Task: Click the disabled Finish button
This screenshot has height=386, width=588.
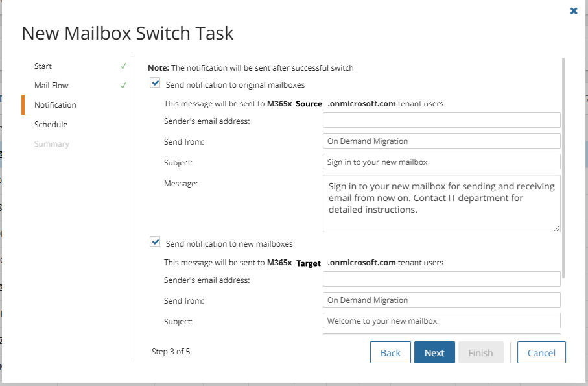Action: [481, 352]
